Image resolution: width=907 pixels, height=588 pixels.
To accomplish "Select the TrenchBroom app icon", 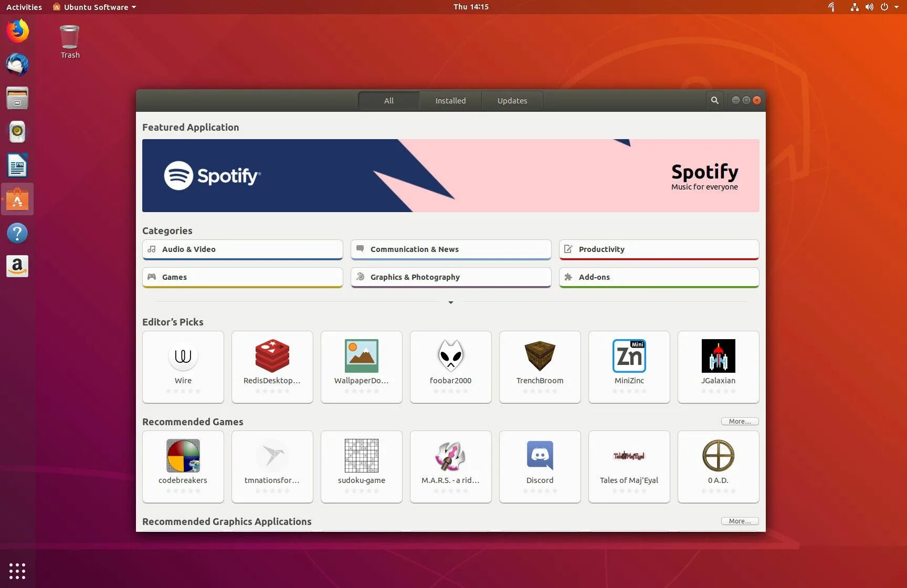I will (x=540, y=355).
